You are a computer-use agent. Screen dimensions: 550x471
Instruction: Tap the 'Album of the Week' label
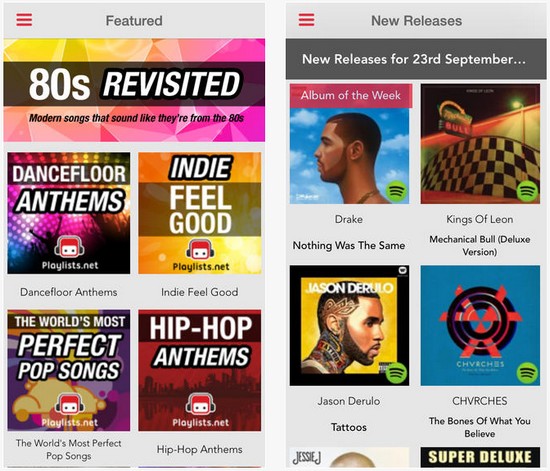click(x=350, y=95)
